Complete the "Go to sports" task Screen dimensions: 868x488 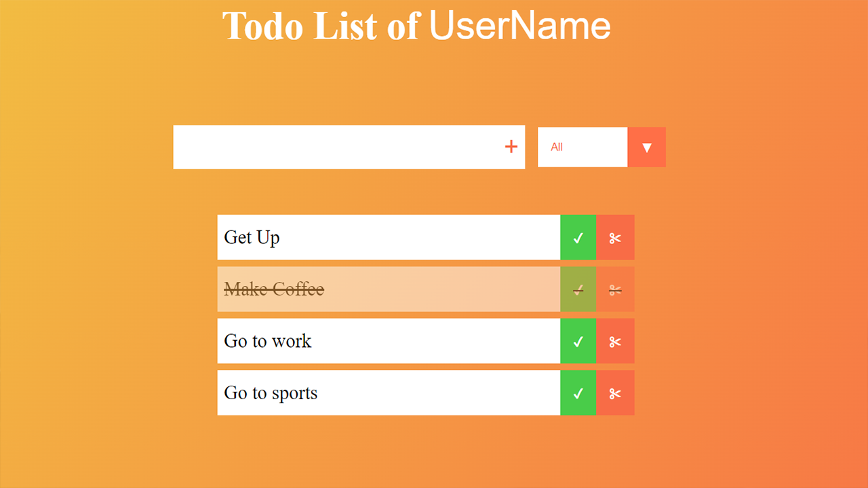coord(578,393)
